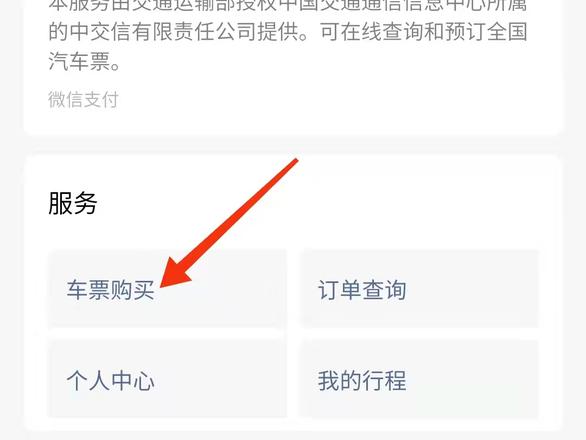
Task: Click the 汽车票。 text line
Action: point(84,61)
